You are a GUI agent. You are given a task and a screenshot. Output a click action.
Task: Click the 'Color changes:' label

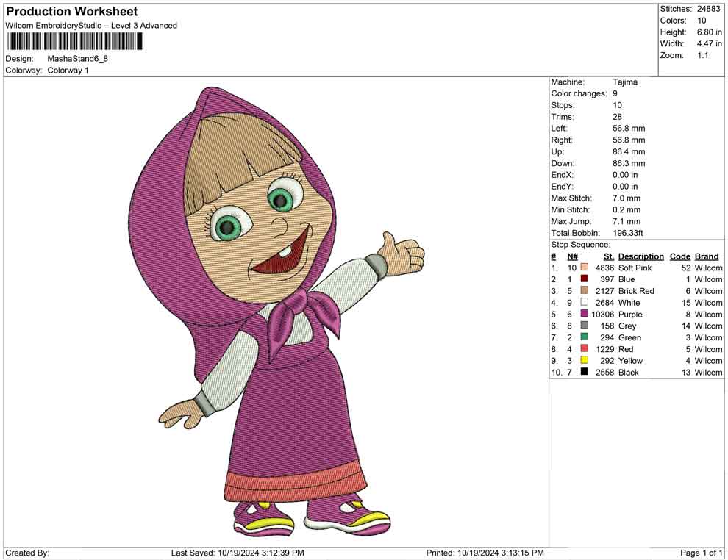click(579, 93)
